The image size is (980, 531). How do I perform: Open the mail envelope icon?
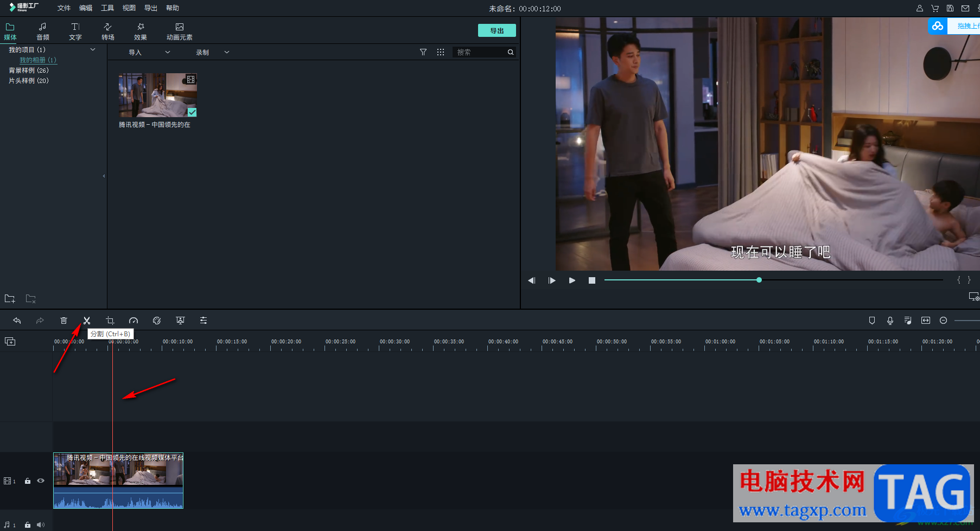(965, 8)
